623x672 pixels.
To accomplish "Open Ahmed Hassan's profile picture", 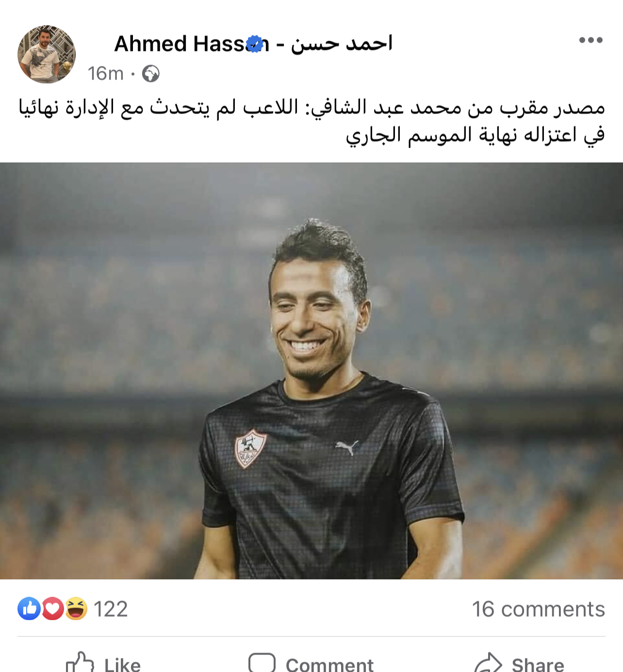I will tap(47, 54).
